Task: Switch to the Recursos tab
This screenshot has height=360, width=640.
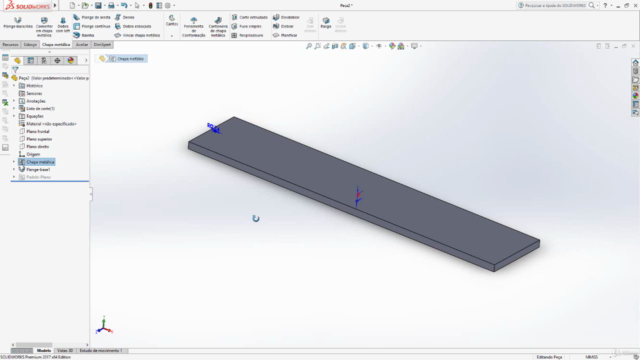Action: click(10, 44)
